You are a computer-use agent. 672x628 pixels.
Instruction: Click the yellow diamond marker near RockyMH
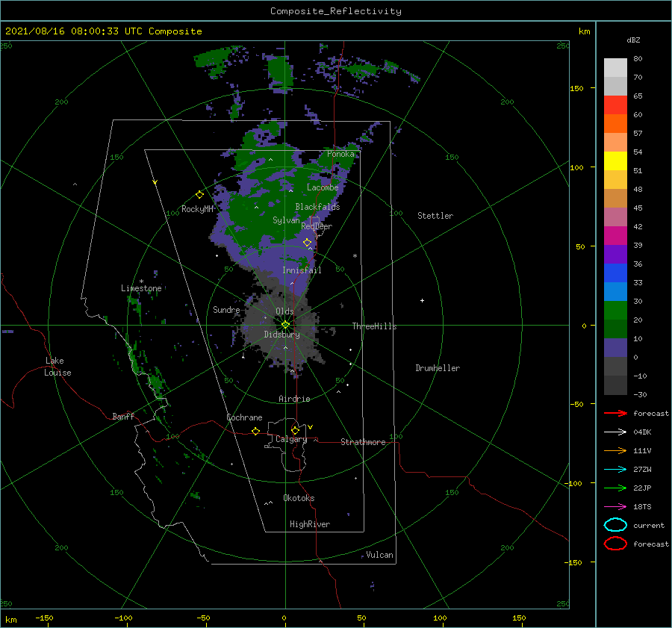199,195
